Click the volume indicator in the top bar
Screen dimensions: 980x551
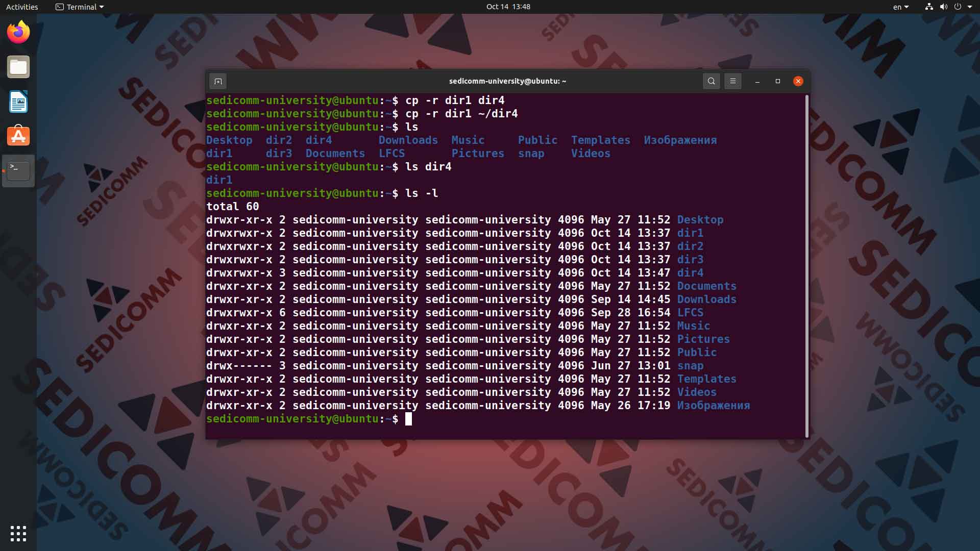coord(943,7)
